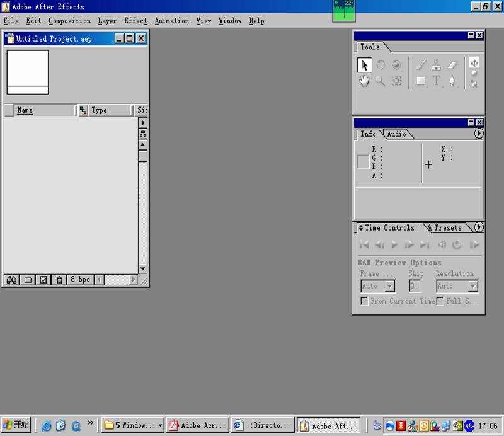The width and height of the screenshot is (504, 436).
Task: Select the Zoom magnifier tool
Action: point(381,81)
